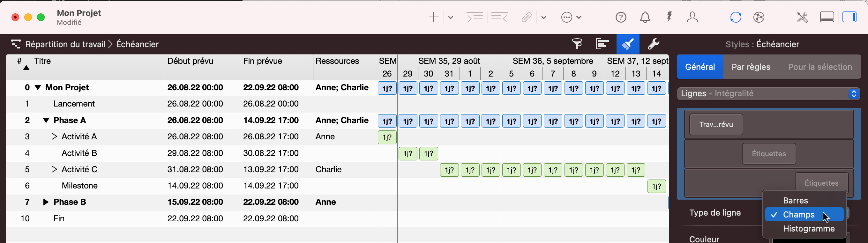Click the wrench settings icon
Screen dimensions: 868x243
pyautogui.click(x=653, y=44)
